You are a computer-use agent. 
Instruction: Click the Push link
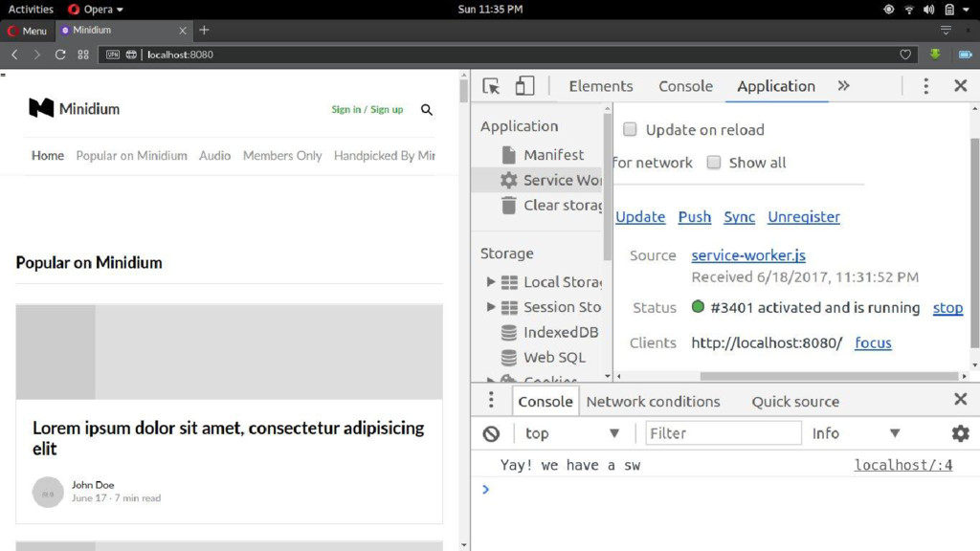pos(695,217)
